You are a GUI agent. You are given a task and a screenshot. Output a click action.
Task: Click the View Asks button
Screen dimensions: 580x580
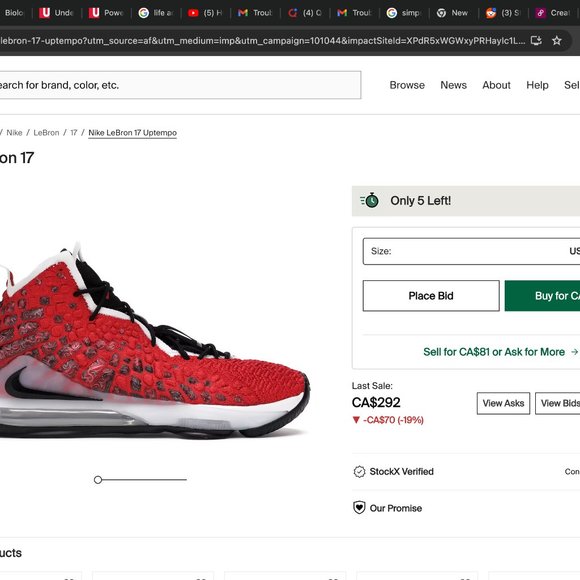pos(503,403)
